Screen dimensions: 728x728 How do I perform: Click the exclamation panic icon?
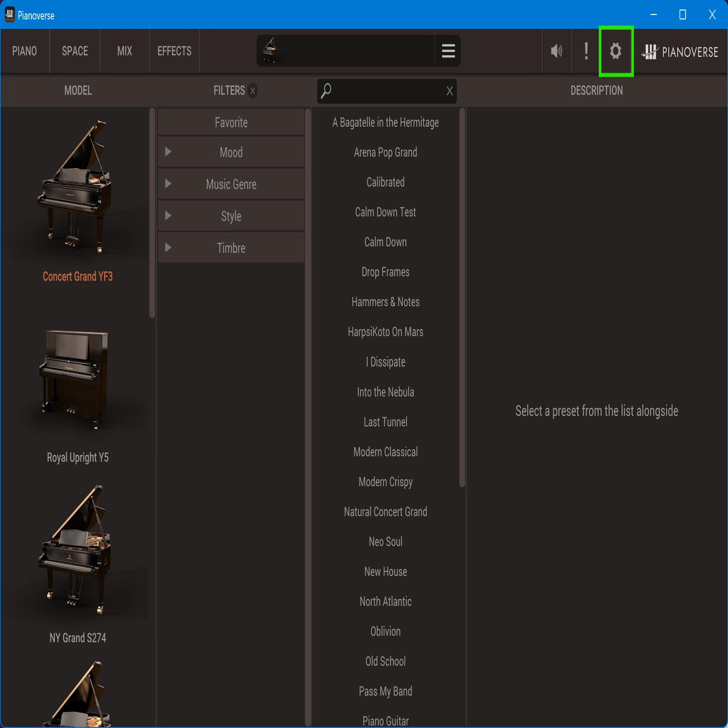click(586, 51)
